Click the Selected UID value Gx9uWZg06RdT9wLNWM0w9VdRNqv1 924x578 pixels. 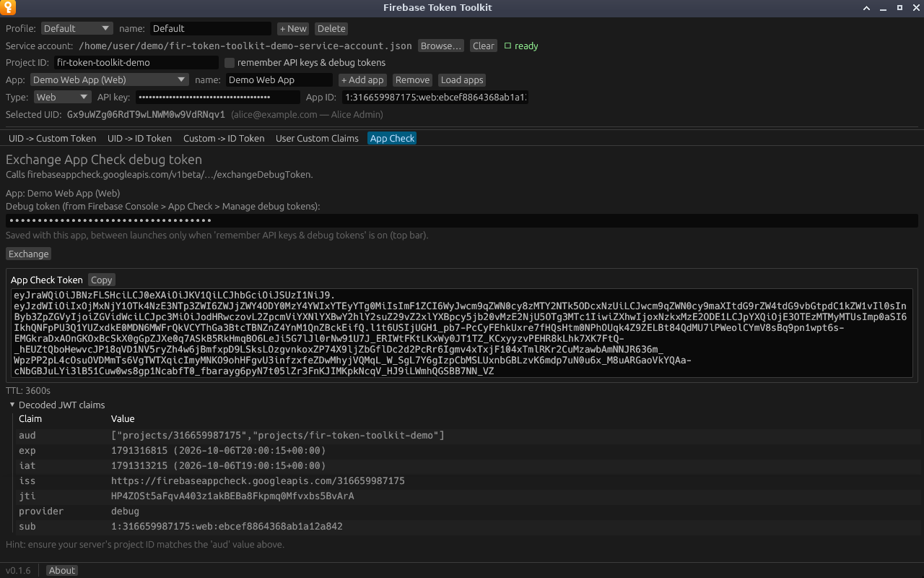(x=146, y=115)
